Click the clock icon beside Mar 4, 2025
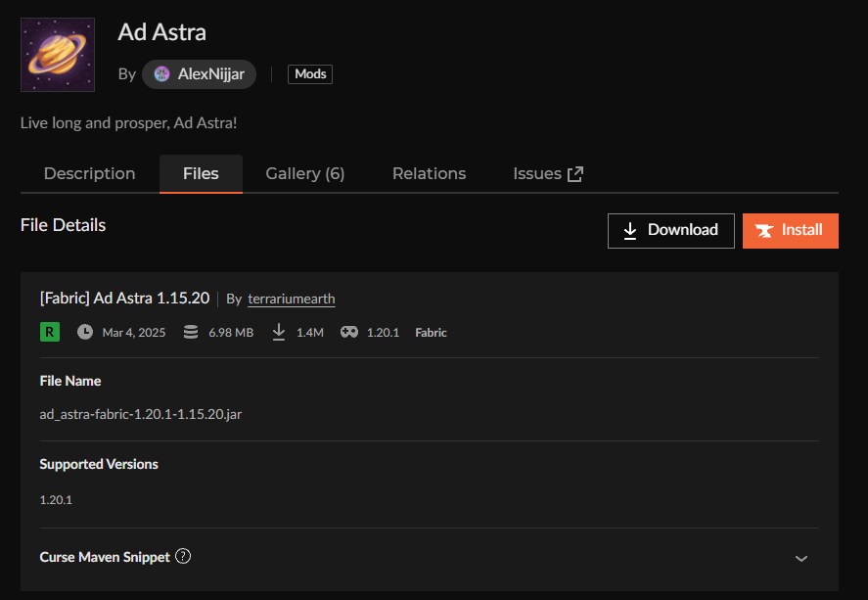 click(85, 332)
